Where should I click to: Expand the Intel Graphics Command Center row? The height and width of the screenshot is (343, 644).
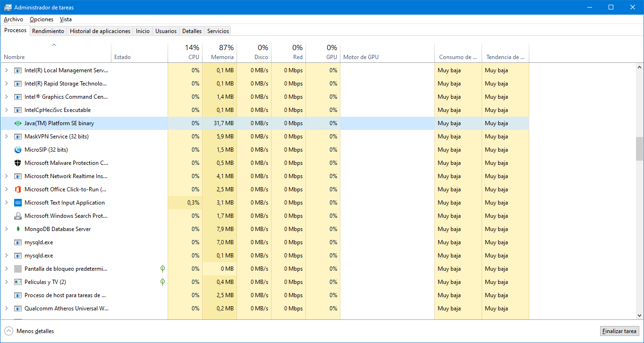pos(6,97)
